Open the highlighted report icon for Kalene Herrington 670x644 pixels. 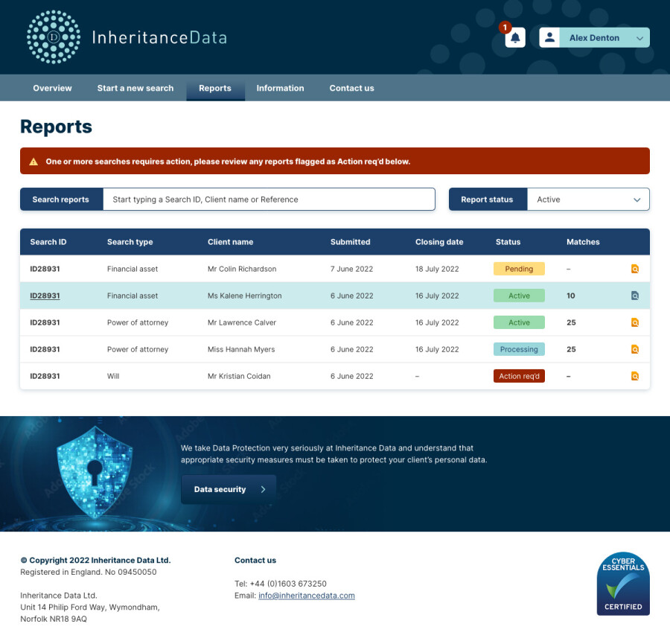[x=634, y=296]
